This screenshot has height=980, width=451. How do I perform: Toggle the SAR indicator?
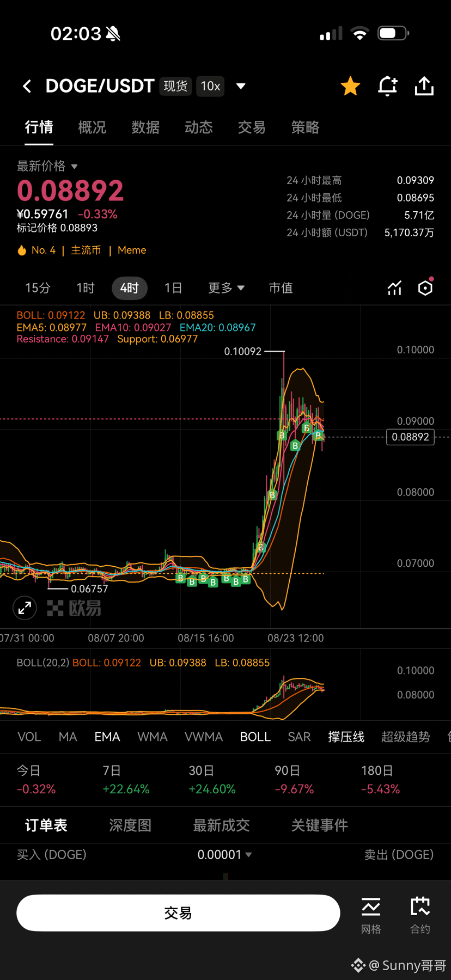click(x=299, y=737)
